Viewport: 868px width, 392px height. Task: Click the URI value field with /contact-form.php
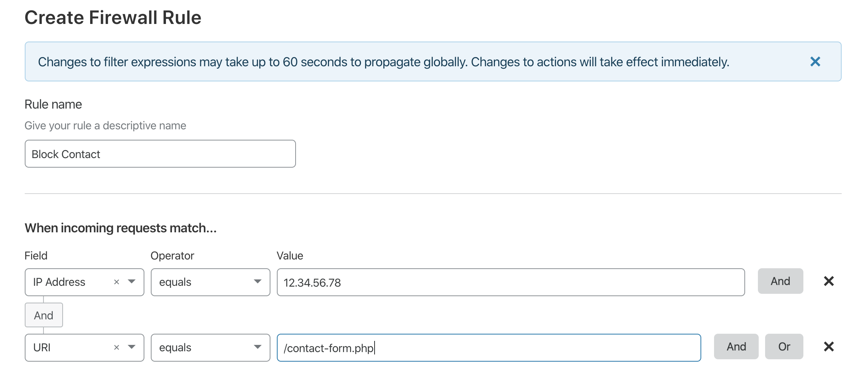[x=489, y=348]
